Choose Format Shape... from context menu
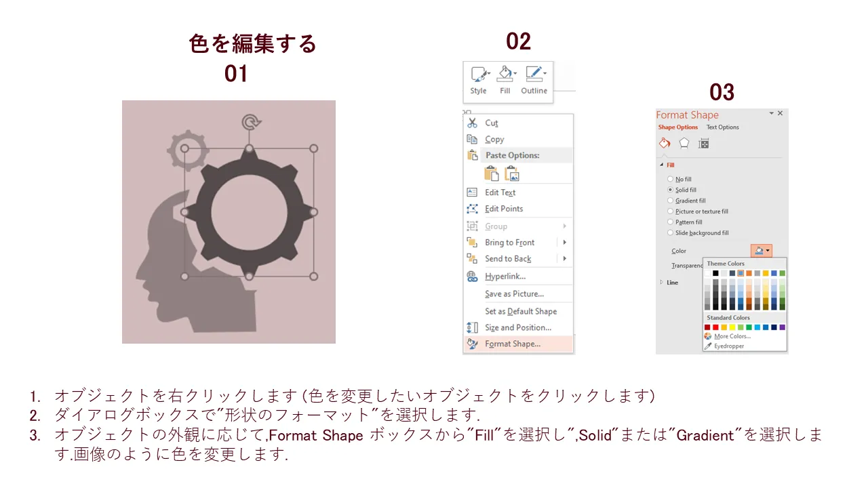The height and width of the screenshot is (488, 868). [x=518, y=344]
